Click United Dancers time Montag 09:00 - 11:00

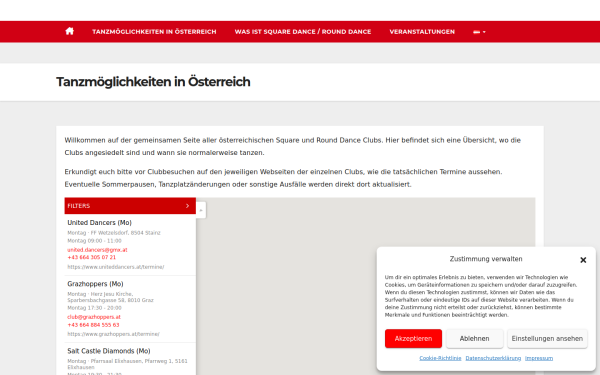[x=94, y=241]
